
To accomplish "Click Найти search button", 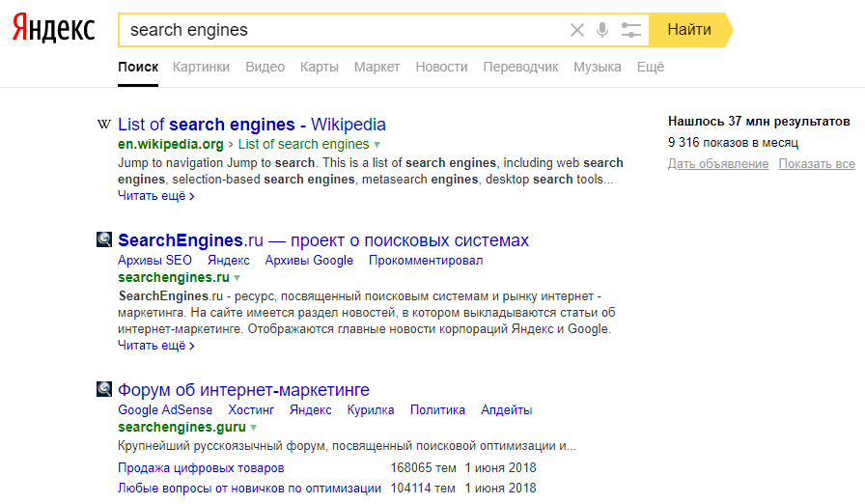I will pyautogui.click(x=689, y=30).
